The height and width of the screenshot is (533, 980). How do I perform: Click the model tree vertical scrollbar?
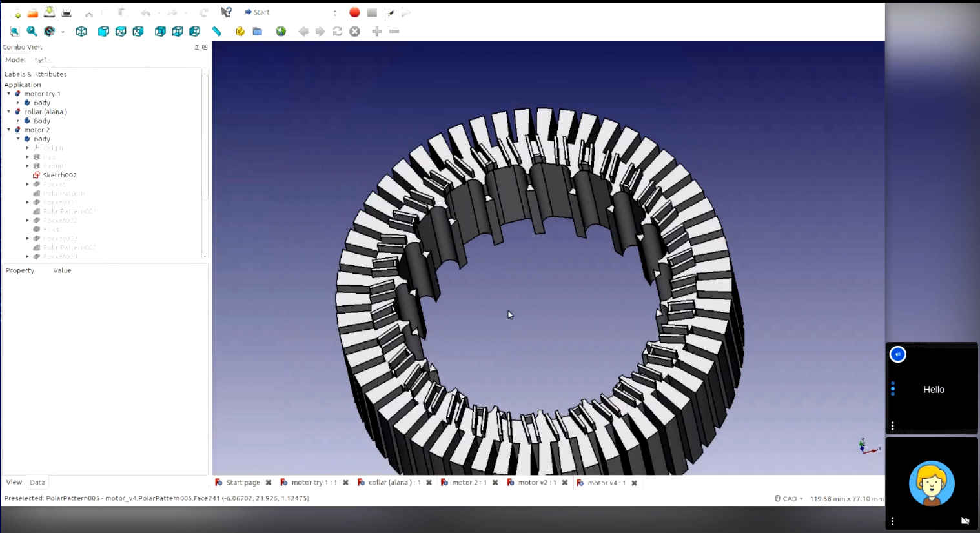pyautogui.click(x=205, y=166)
